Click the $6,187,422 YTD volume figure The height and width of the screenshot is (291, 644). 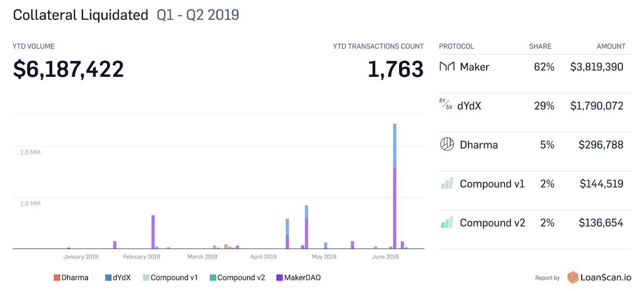pos(68,69)
